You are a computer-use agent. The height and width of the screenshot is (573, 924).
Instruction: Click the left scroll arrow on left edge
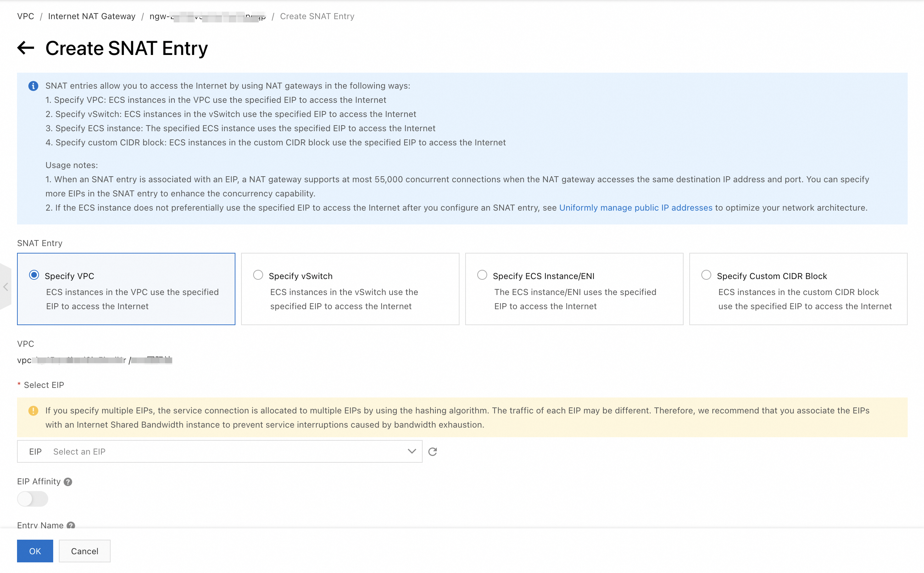[x=5, y=286]
